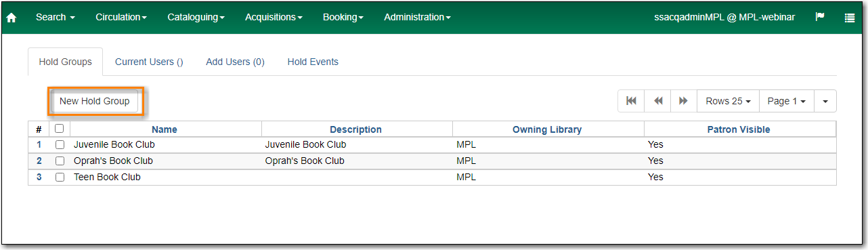Open grid options caret dropdown
This screenshot has width=868, height=250.
[x=825, y=101]
